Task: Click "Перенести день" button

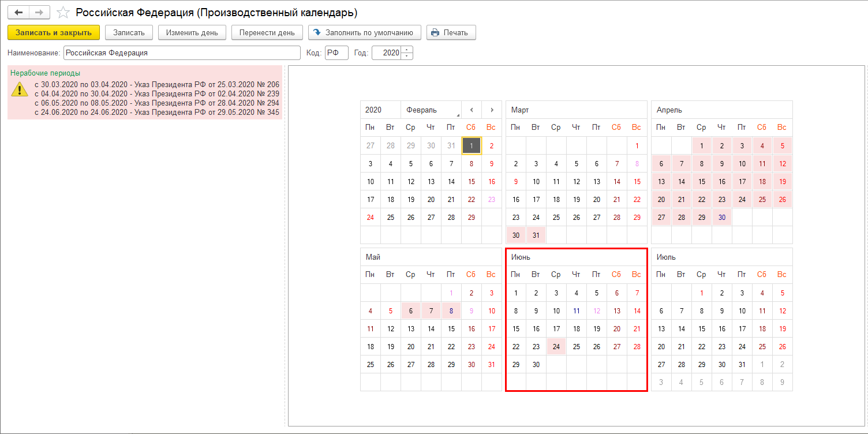Action: 267,32
